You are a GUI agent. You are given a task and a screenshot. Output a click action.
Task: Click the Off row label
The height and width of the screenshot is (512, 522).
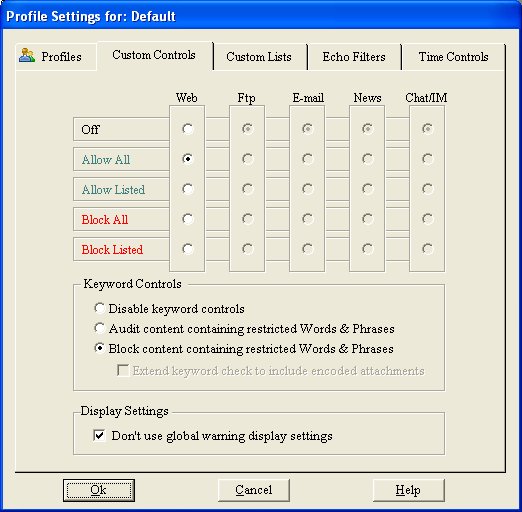(90, 129)
